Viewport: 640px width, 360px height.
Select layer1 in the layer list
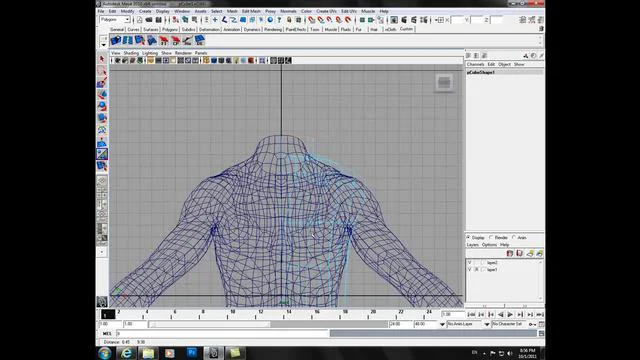tap(492, 270)
